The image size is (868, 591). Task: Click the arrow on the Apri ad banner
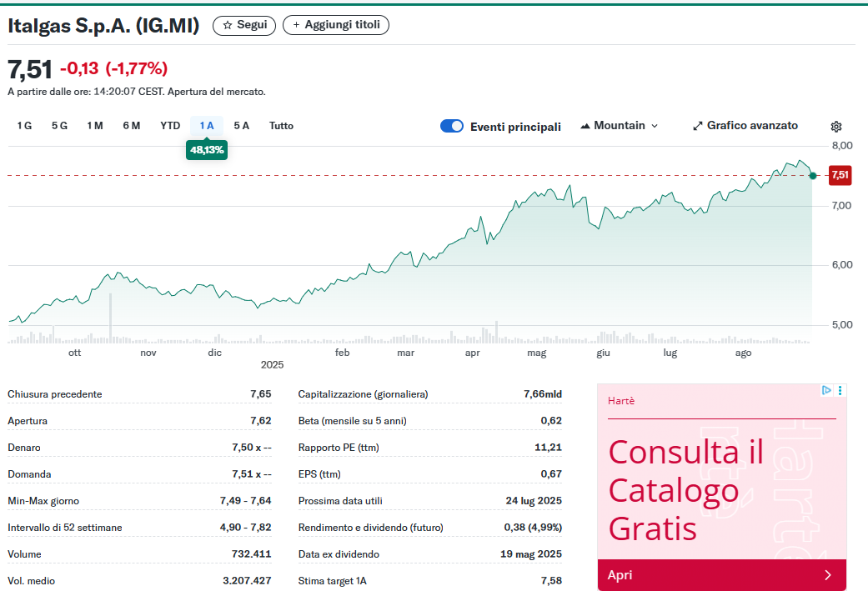[828, 575]
